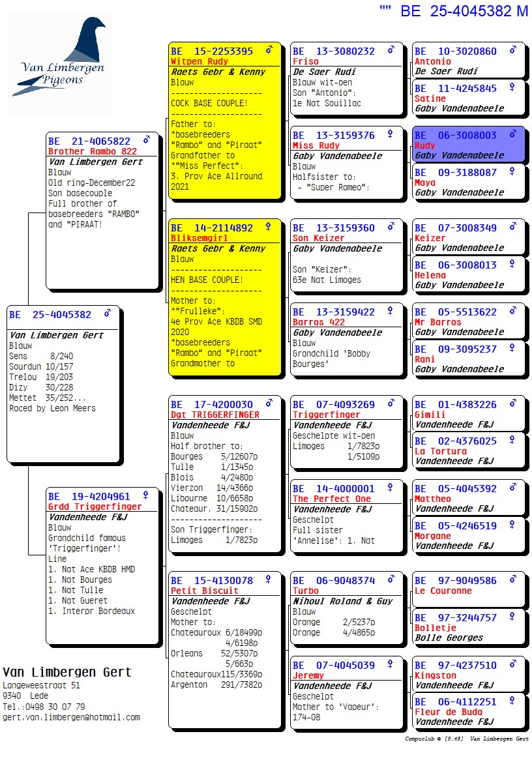
Task: Click the name Jeremy in red
Action: pos(308,675)
